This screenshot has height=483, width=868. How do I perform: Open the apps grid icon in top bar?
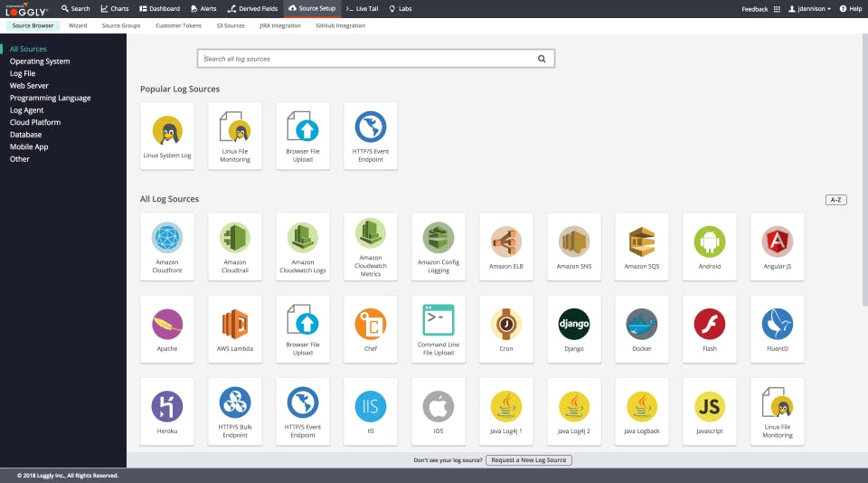777,9
